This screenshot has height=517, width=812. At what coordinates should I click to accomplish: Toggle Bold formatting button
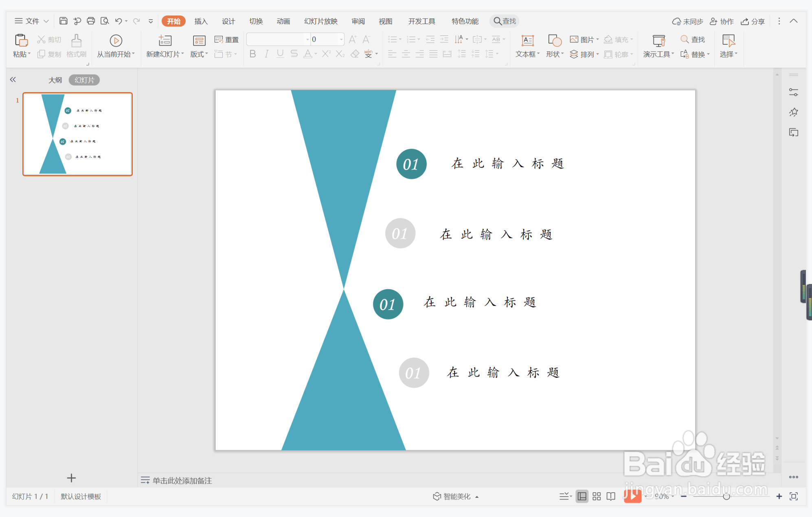pyautogui.click(x=252, y=54)
